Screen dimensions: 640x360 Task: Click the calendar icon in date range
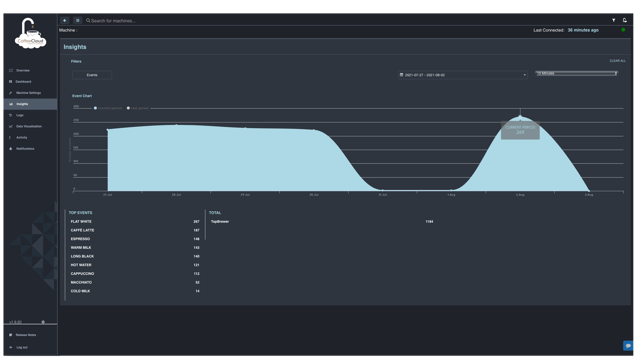click(x=401, y=75)
